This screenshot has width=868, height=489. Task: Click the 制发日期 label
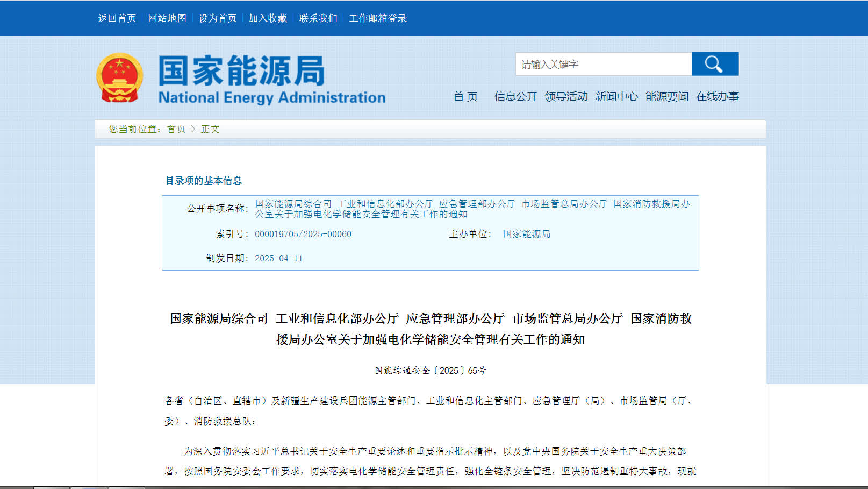(227, 258)
